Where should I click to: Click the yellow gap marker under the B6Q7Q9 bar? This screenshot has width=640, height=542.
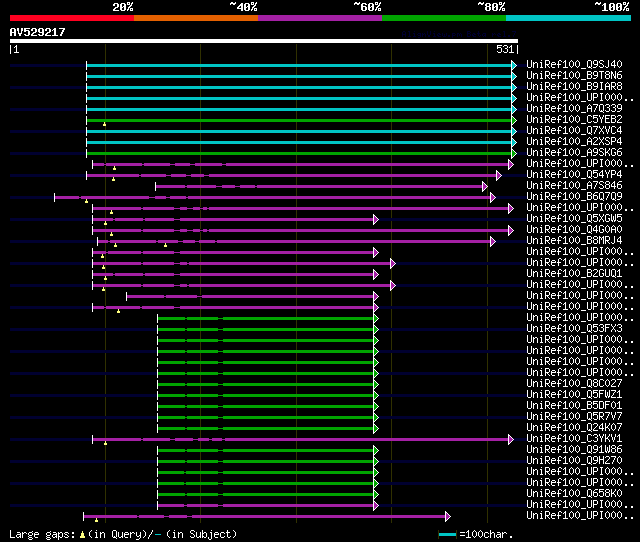(x=86, y=201)
